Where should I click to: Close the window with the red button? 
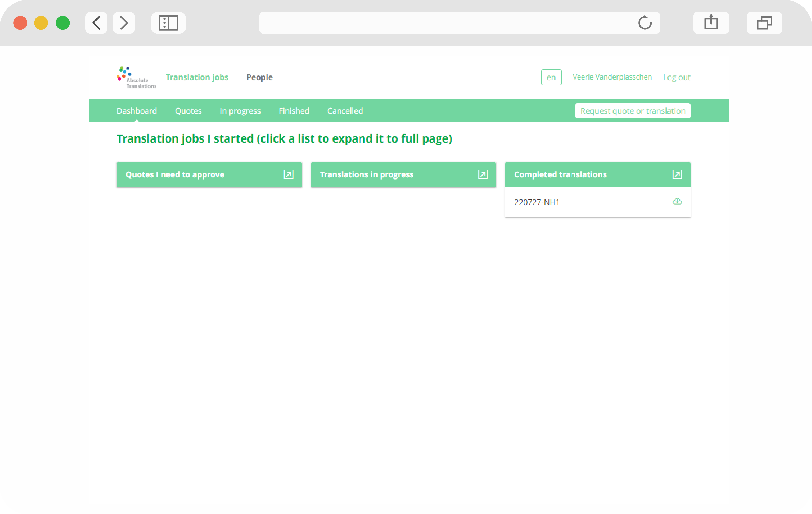tap(20, 23)
